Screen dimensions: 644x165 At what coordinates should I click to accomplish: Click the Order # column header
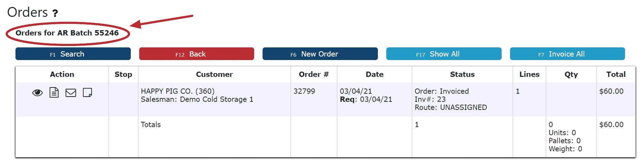(314, 74)
